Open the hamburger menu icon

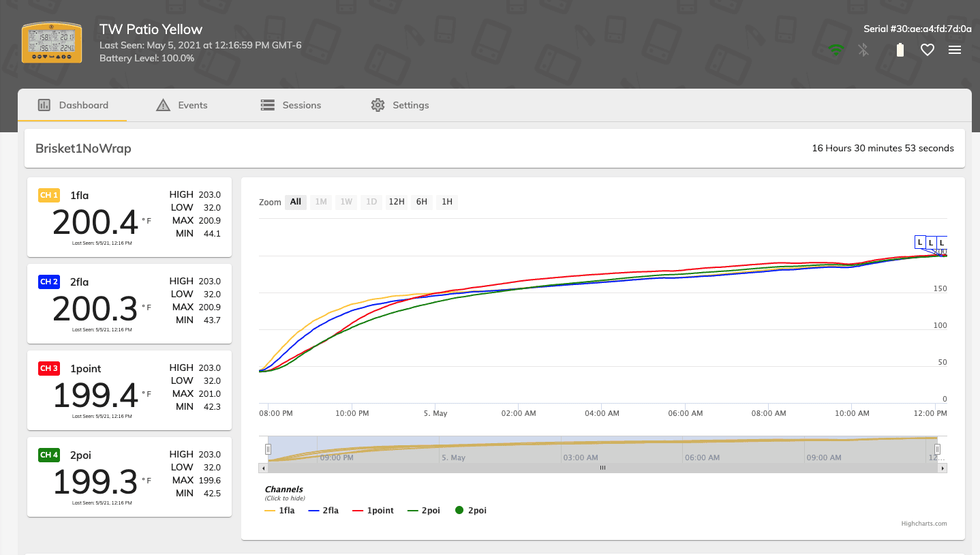pos(955,50)
